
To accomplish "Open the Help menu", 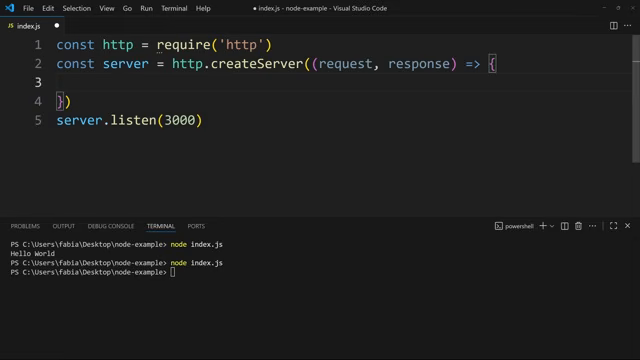I will click(x=203, y=8).
